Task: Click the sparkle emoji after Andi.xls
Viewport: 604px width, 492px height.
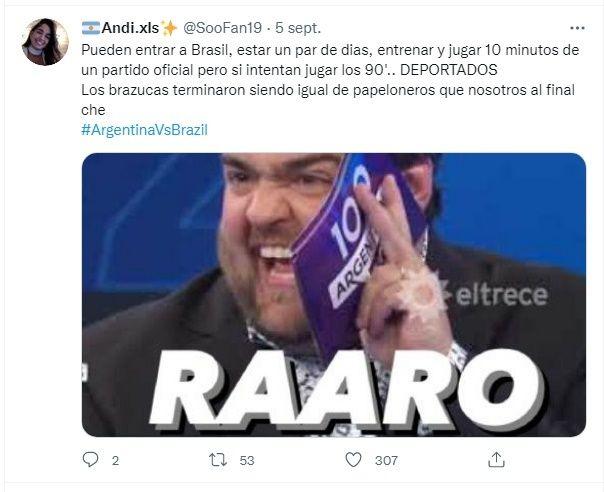Action: (x=169, y=28)
